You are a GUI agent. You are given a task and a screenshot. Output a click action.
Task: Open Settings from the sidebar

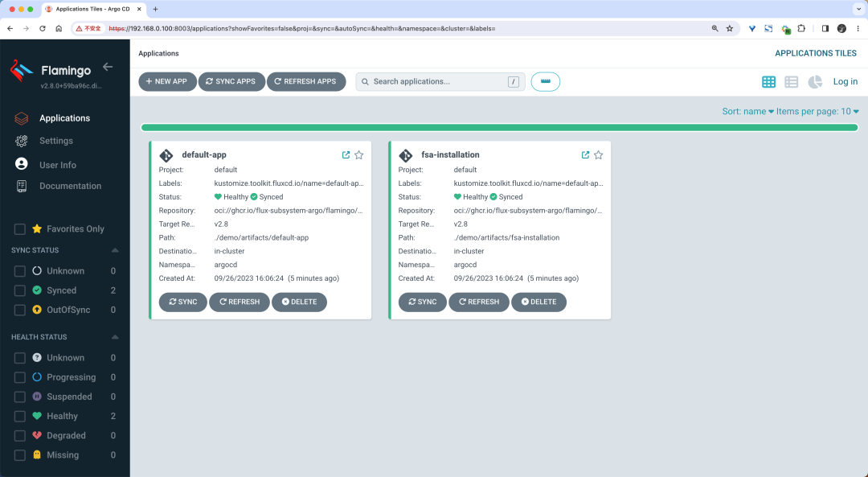(56, 141)
